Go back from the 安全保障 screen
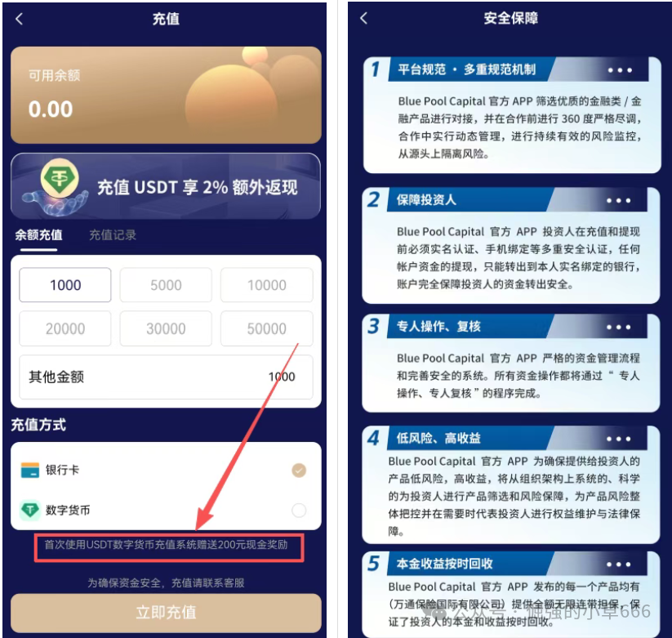The image size is (672, 638). tap(364, 18)
